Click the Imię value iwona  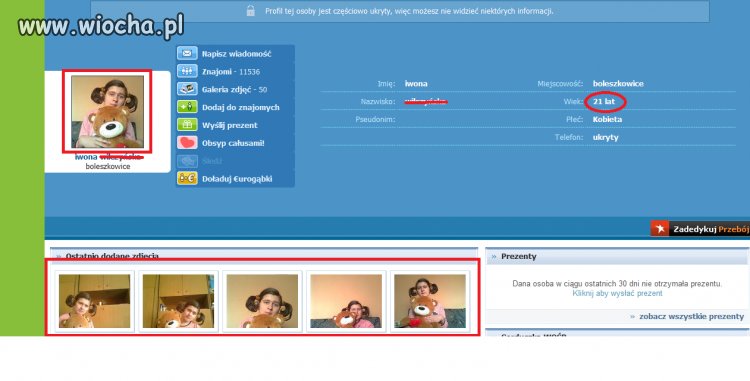point(416,84)
